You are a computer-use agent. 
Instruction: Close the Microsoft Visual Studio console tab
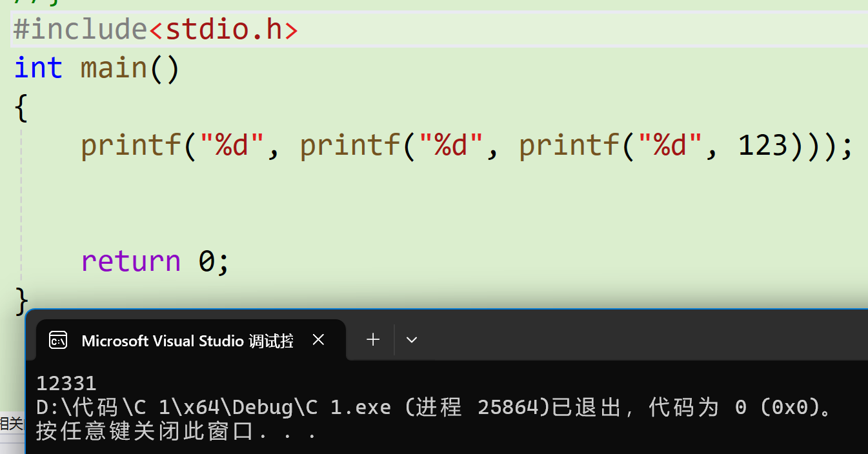pos(318,340)
